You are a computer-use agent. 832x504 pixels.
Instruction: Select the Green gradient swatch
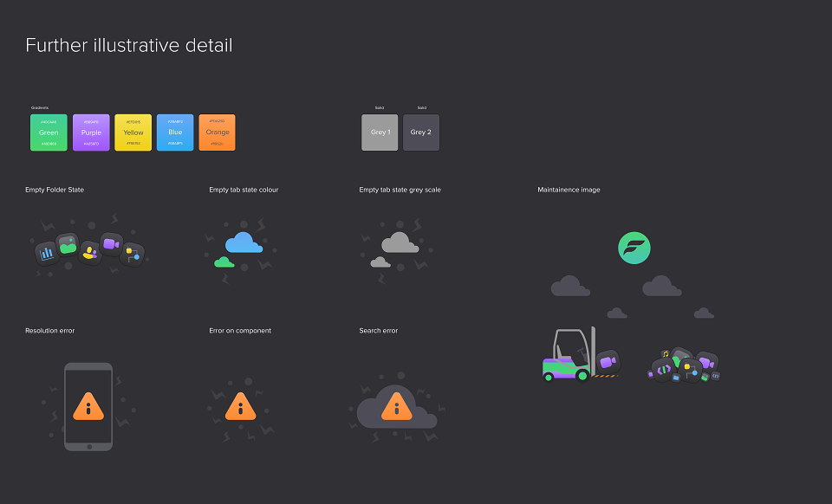coord(49,132)
